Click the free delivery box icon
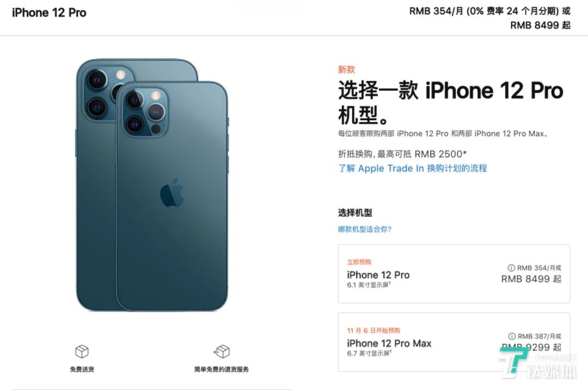 click(82, 351)
